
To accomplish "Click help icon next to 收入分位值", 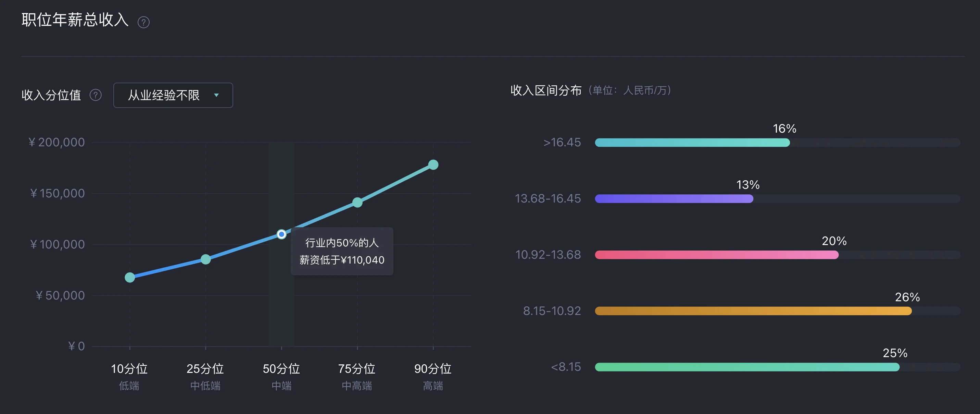I will pyautogui.click(x=96, y=95).
